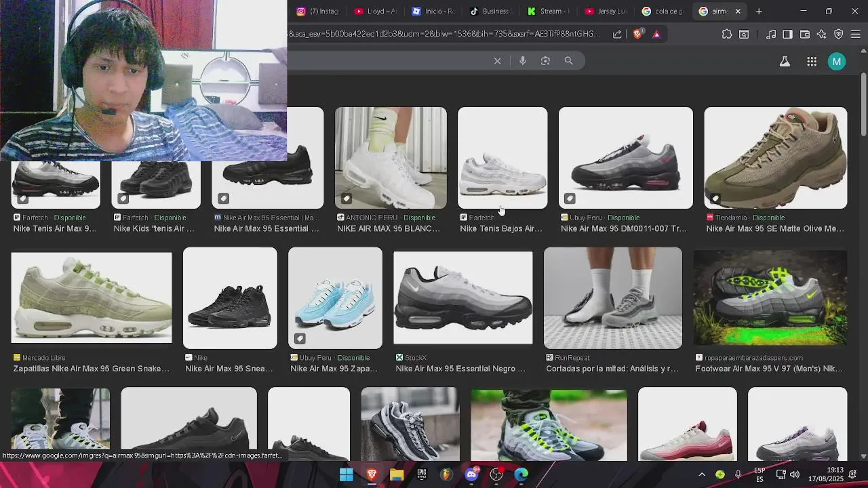Open Microsoft Edge from the taskbar

click(x=521, y=474)
